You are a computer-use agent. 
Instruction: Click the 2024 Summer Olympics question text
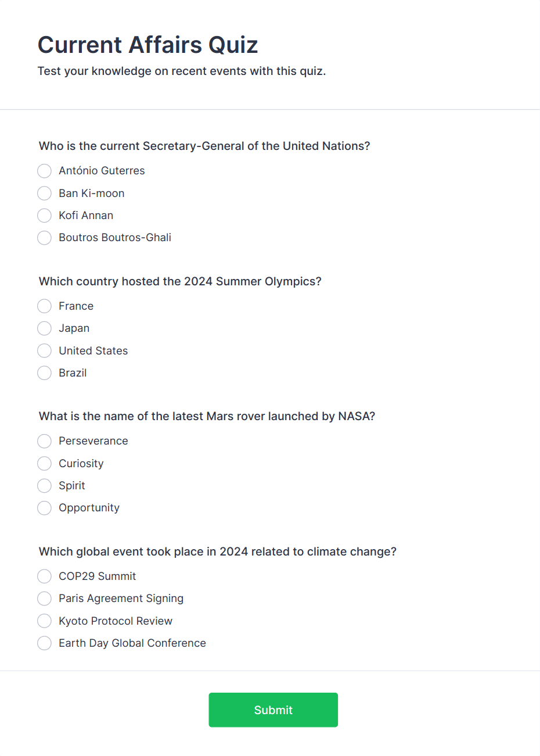pyautogui.click(x=180, y=281)
